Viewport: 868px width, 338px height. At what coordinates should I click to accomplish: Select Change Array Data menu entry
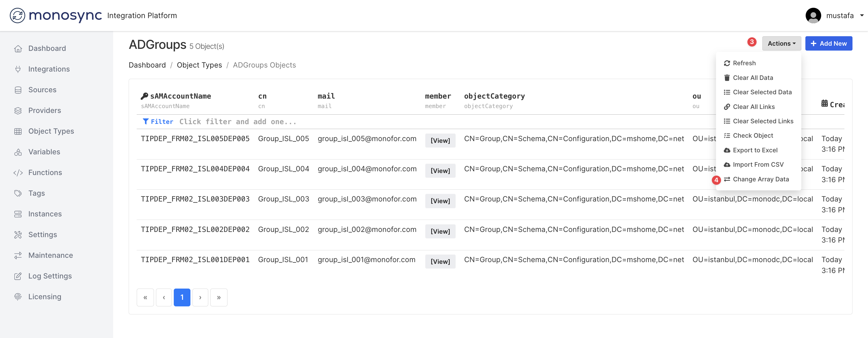pyautogui.click(x=761, y=179)
